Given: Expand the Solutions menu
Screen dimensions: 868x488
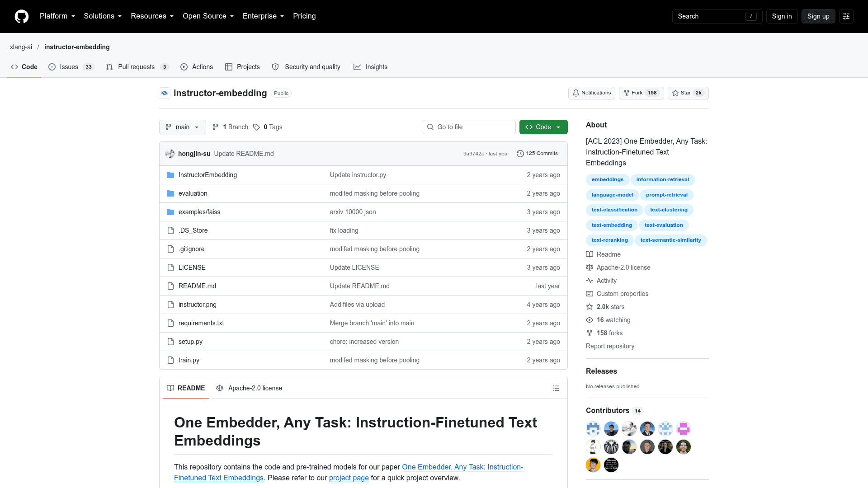Looking at the screenshot, I should tap(103, 16).
